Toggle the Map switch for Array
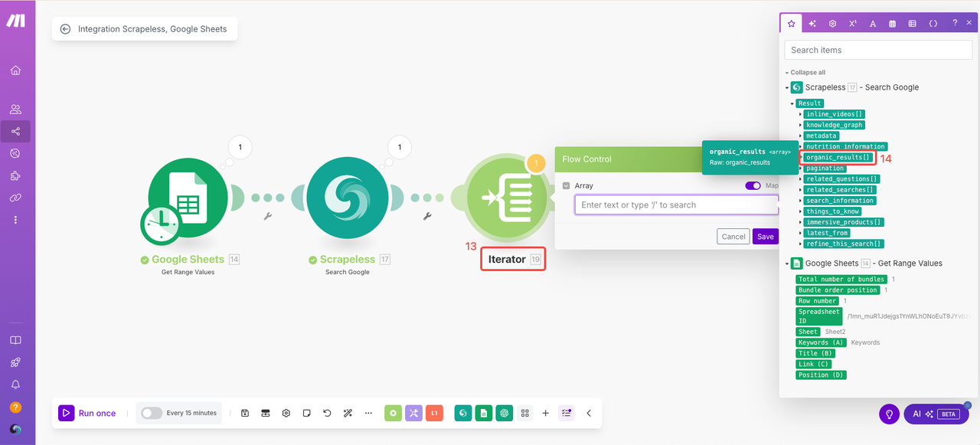This screenshot has width=980, height=445. (x=753, y=185)
